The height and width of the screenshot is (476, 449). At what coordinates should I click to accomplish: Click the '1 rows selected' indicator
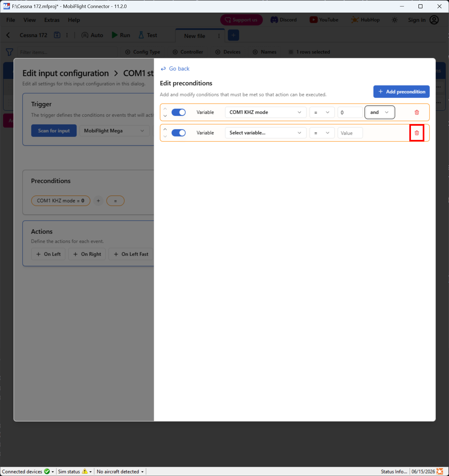[309, 52]
